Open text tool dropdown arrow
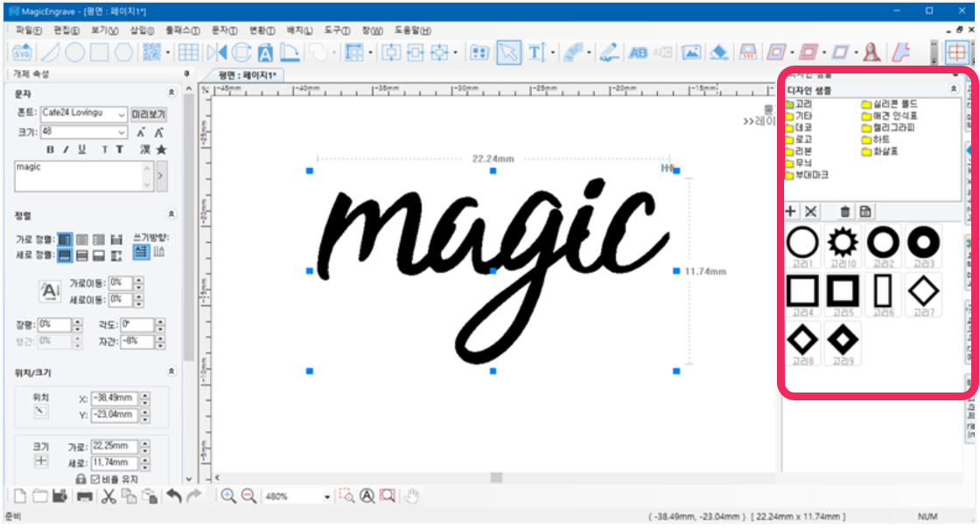980x528 pixels. tap(552, 53)
